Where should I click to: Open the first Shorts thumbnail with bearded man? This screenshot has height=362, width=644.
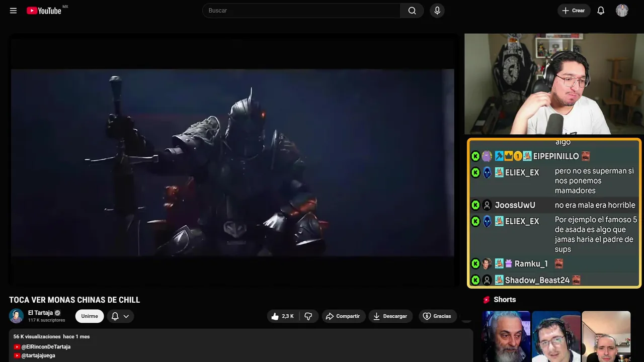(506, 336)
